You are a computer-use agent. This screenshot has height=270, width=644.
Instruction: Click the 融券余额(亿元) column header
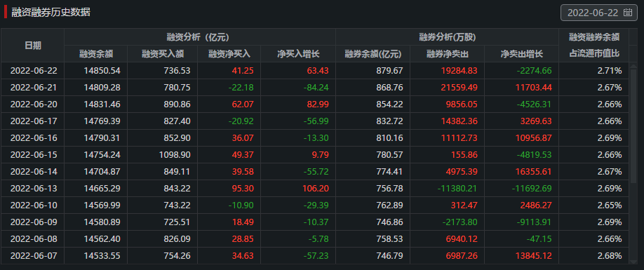click(x=373, y=54)
